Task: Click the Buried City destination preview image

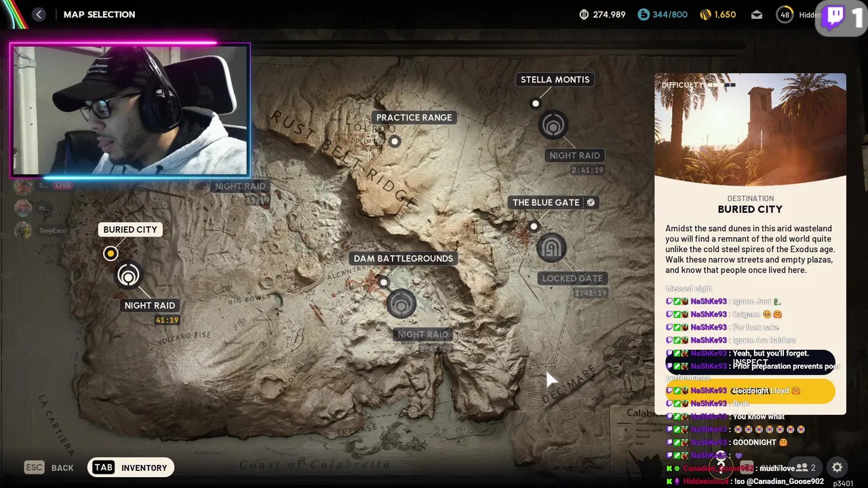Action: 750,129
